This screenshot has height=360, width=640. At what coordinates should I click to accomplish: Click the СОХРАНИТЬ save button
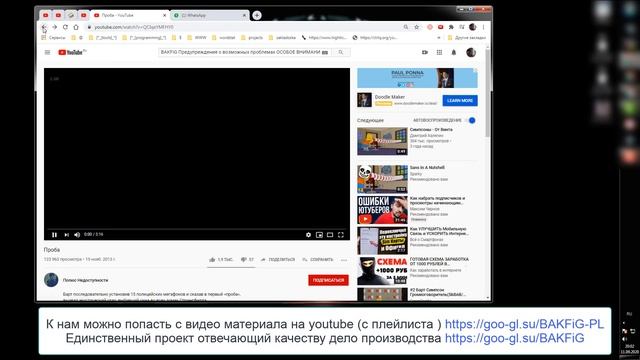318,260
